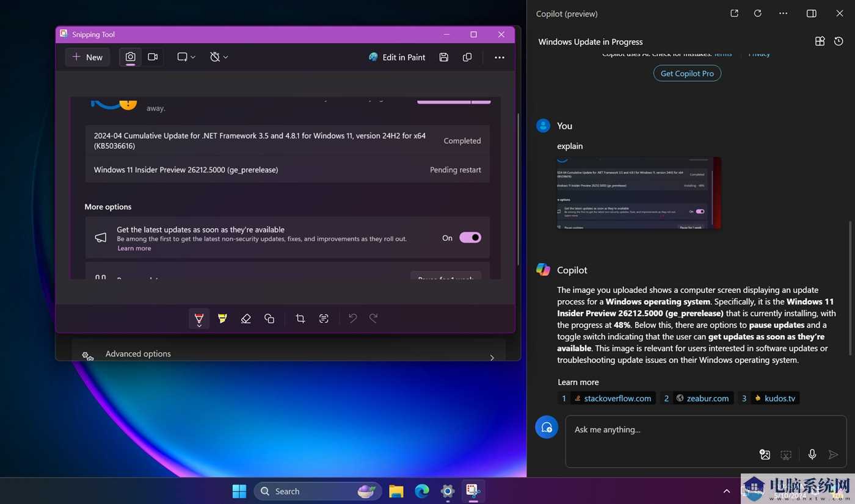Select the yellow Highlighter tool
The width and height of the screenshot is (855, 504).
pos(222,319)
